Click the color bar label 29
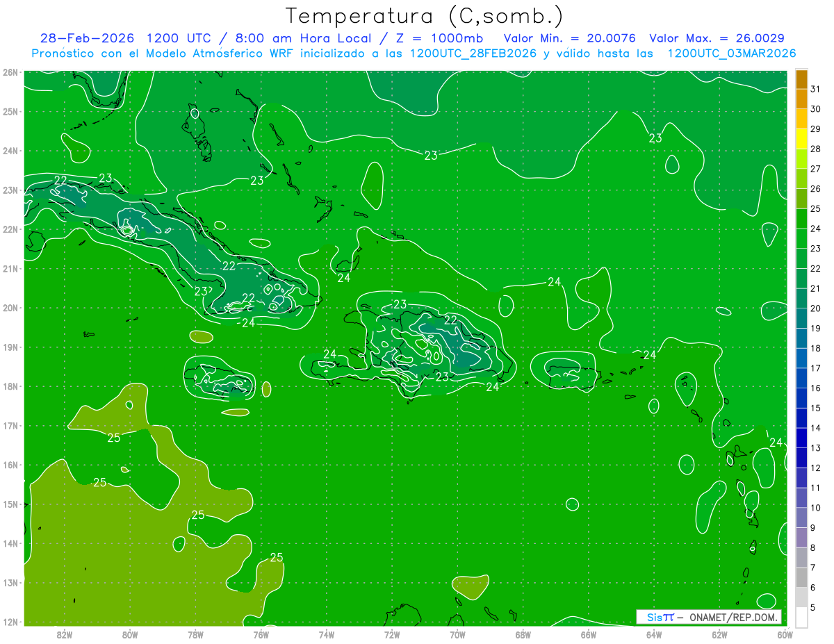Viewport: 834px width, 644px height. tap(816, 129)
